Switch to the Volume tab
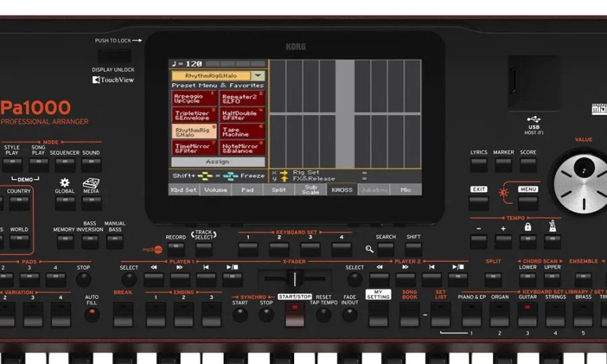 216,189
